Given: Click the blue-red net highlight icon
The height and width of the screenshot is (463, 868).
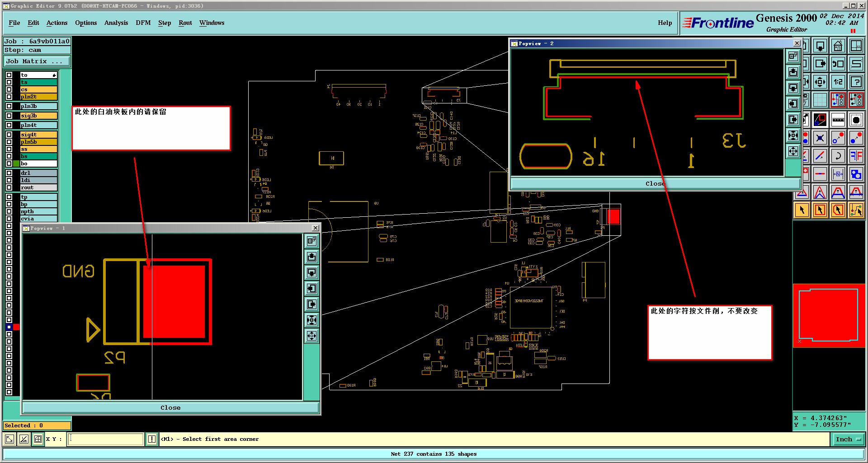Looking at the screenshot, I should coord(838,100).
